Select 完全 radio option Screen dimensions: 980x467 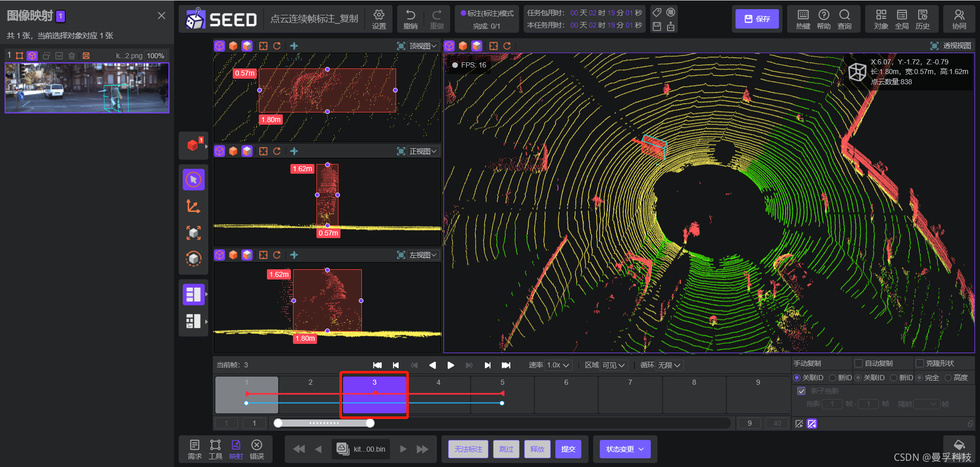(x=919, y=378)
